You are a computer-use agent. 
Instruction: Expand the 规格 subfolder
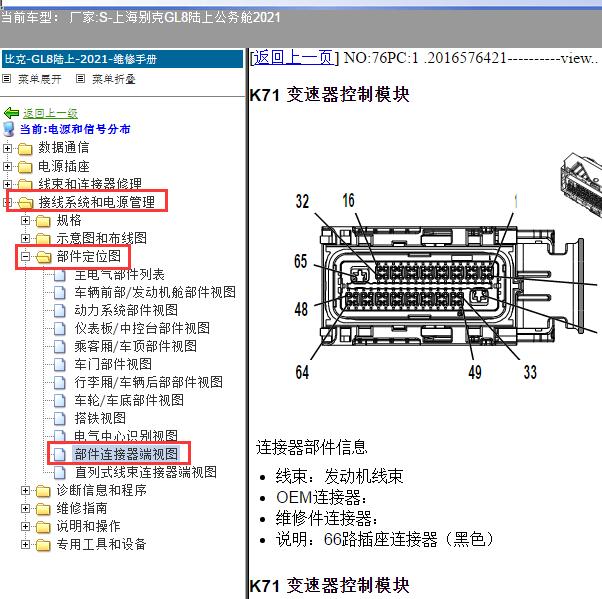25,220
